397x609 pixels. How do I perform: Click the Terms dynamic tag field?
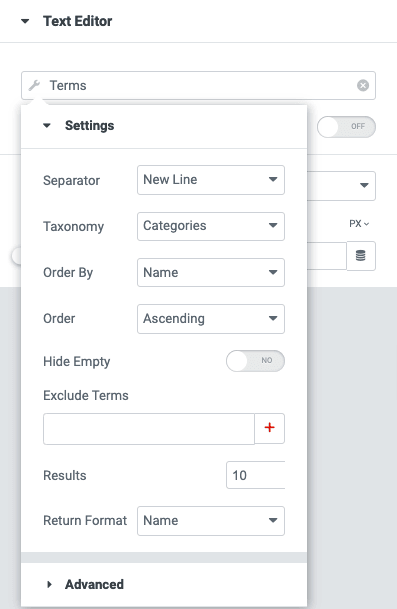point(198,85)
